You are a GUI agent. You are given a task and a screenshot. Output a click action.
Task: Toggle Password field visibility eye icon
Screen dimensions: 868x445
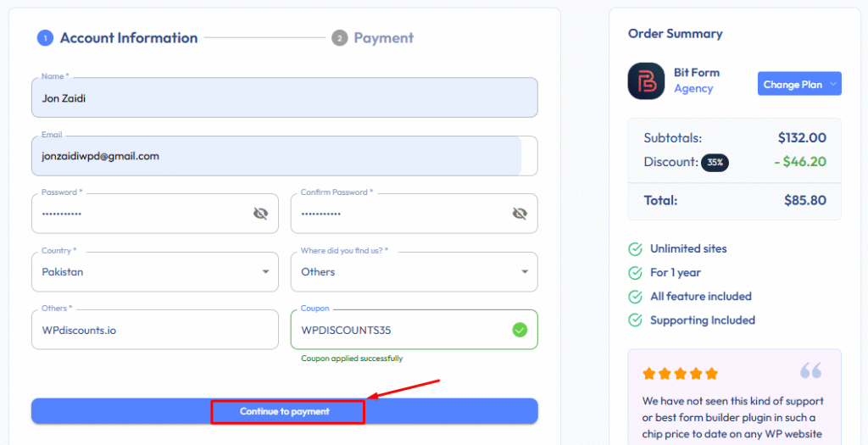click(261, 214)
